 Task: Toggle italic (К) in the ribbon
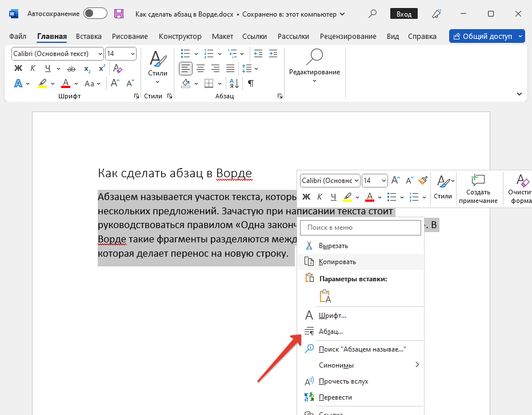point(33,69)
